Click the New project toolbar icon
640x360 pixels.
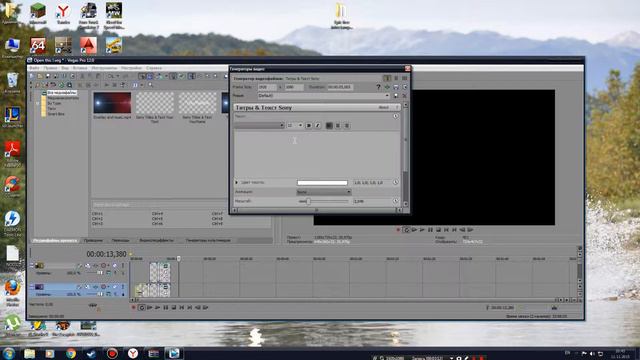32,76
